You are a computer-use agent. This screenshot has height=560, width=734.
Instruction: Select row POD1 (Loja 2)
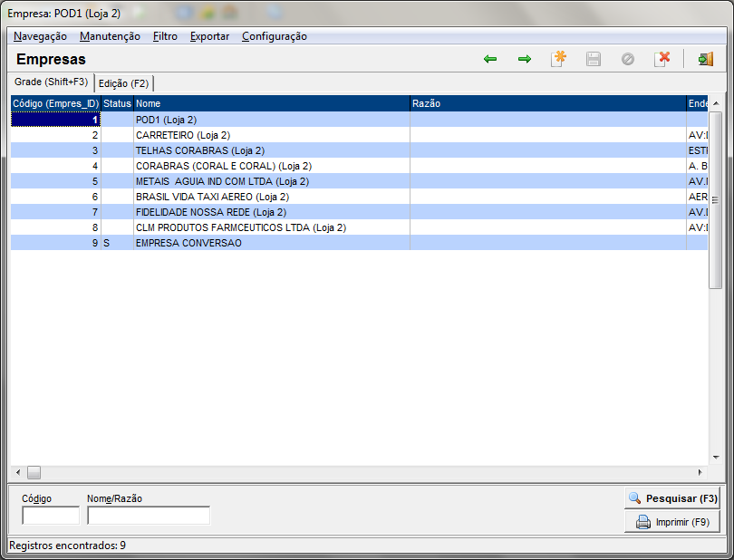point(359,120)
